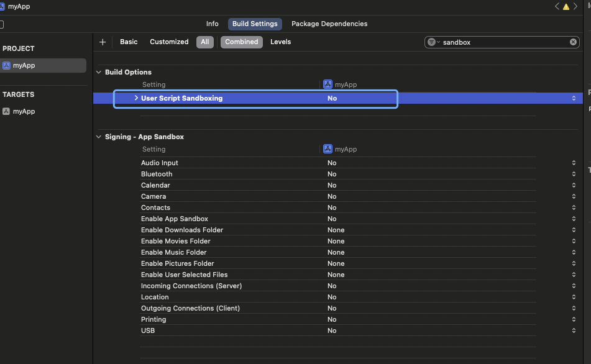Screen dimensions: 591x364
Task: Open USB value popup stepper
Action: [x=574, y=330]
